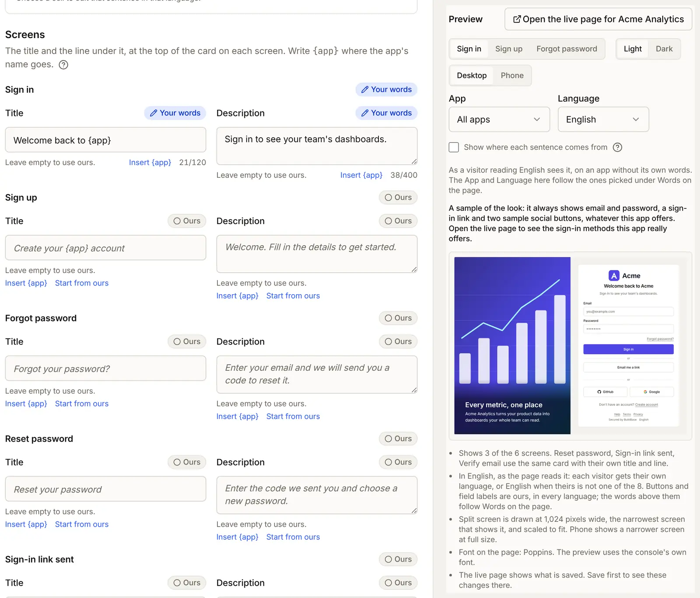Click the GitHub button in the preview
Viewport: 700px width, 598px height.
pos(605,392)
